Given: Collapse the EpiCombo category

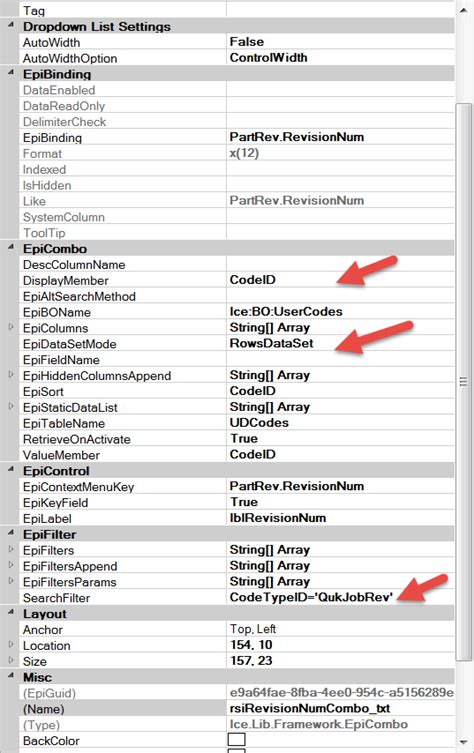Looking at the screenshot, I should (11, 248).
